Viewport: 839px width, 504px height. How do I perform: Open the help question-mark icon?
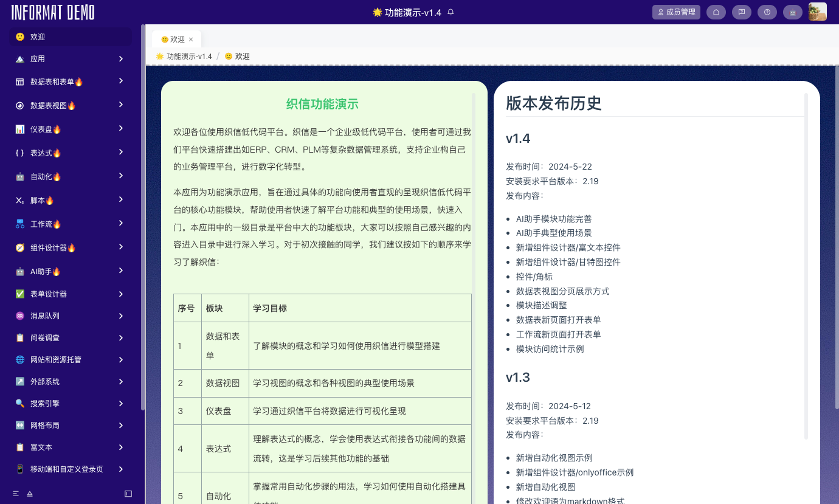point(767,12)
